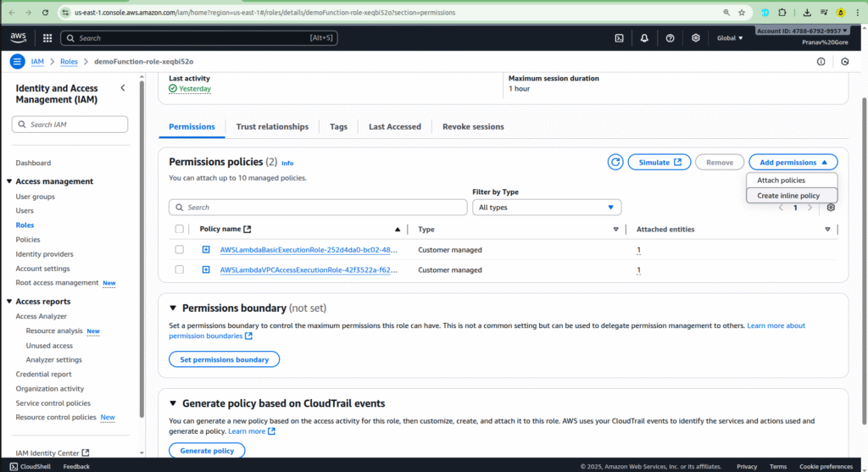The image size is (868, 472).
Task: Open the settings gear in top bar
Action: click(x=695, y=38)
